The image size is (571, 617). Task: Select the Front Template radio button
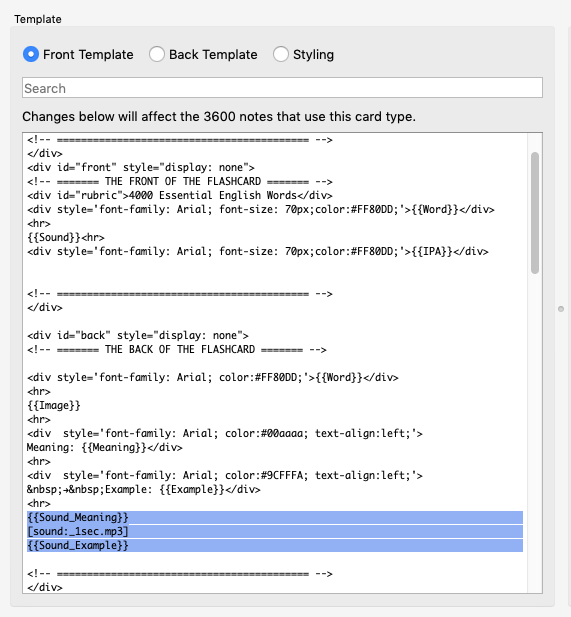(31, 54)
